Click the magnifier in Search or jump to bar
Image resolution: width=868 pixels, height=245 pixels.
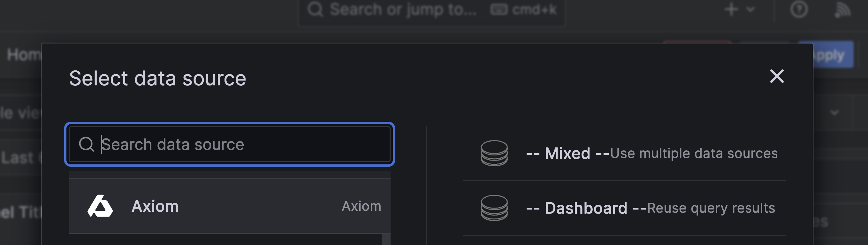[x=316, y=9]
